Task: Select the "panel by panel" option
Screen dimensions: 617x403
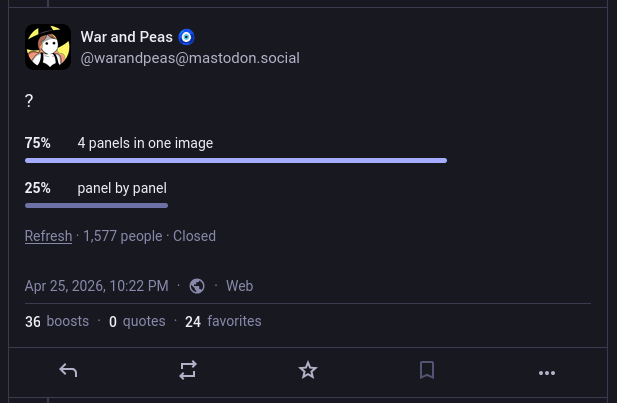Action: [122, 188]
